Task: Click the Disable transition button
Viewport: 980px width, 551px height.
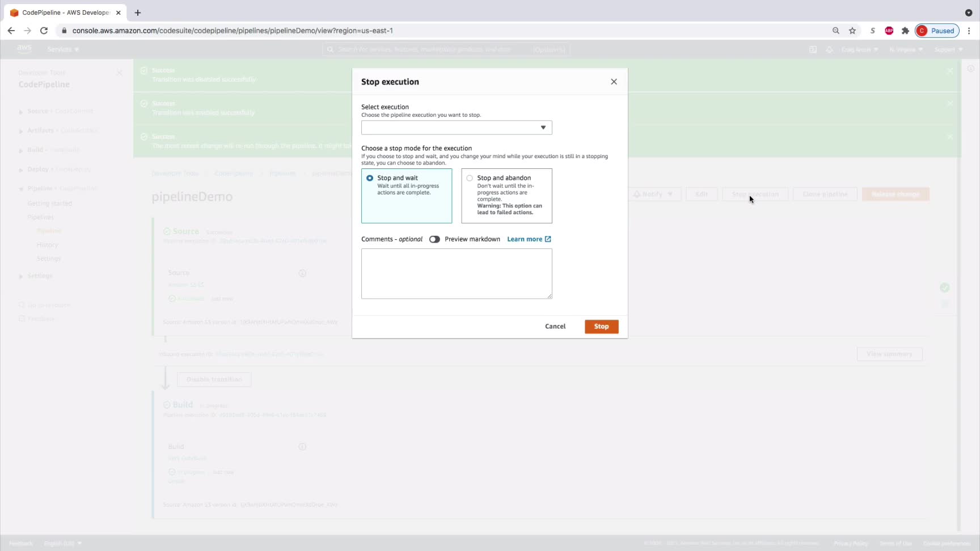Action: point(214,379)
